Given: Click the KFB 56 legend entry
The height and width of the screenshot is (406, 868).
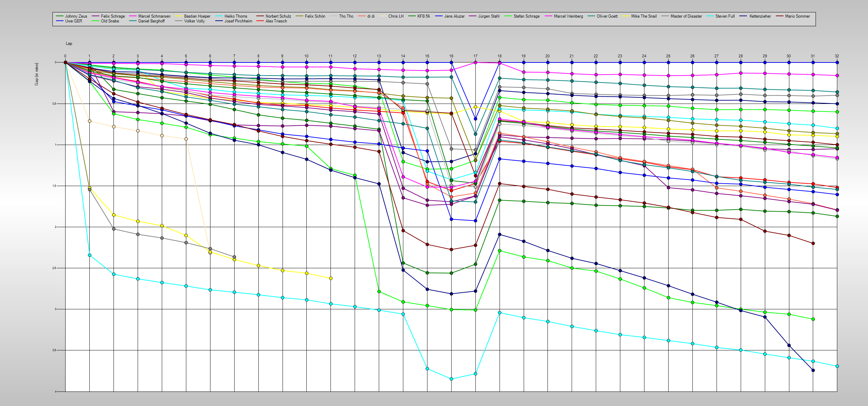Looking at the screenshot, I should pos(423,16).
